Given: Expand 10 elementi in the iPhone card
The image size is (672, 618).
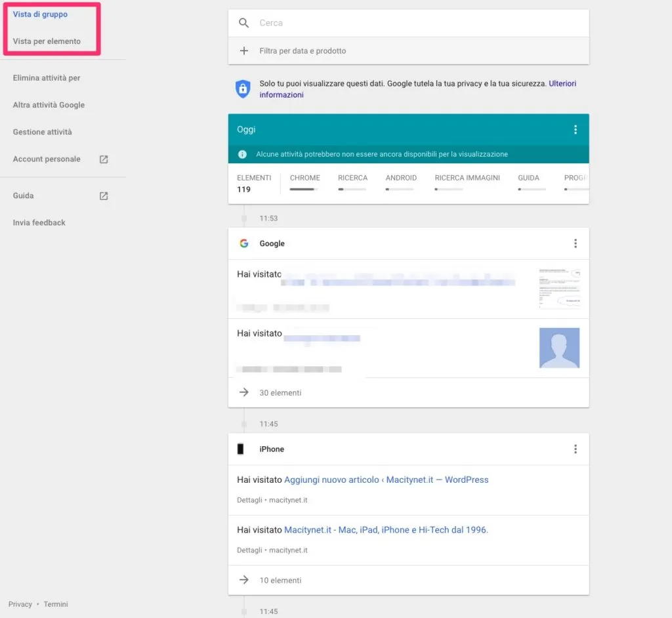Looking at the screenshot, I should pyautogui.click(x=408, y=581).
